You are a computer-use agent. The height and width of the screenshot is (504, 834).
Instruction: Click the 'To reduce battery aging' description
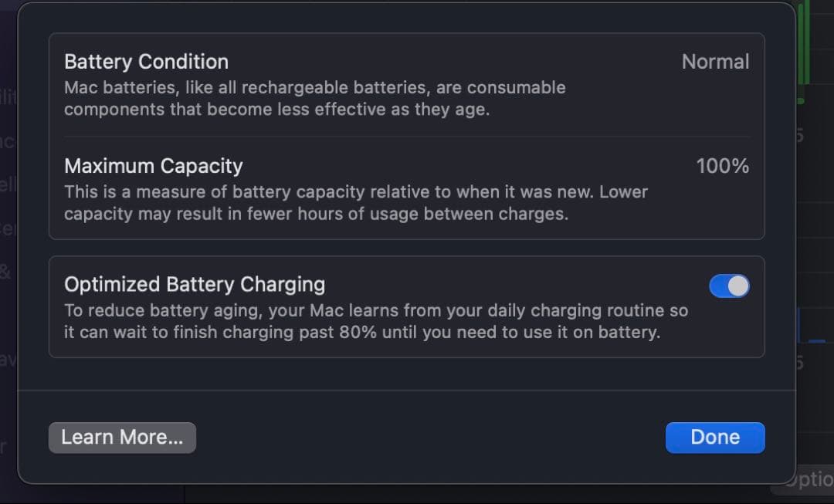(x=375, y=311)
